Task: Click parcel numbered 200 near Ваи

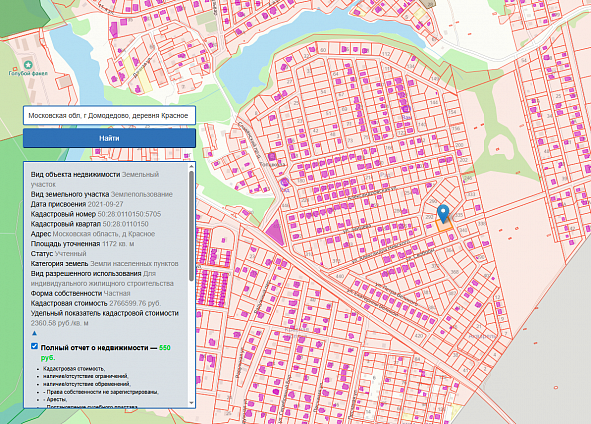Action: [x=459, y=145]
